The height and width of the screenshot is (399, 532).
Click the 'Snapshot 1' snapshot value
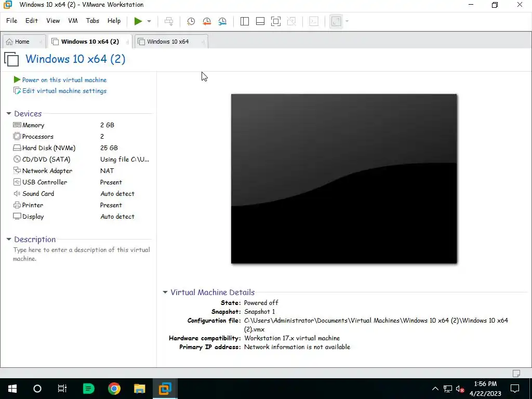pyautogui.click(x=260, y=312)
